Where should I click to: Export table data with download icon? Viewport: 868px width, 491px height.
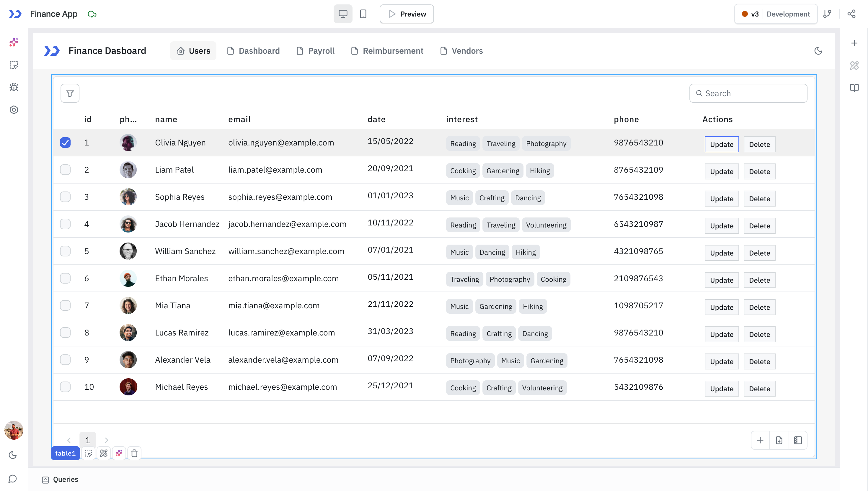pos(779,440)
